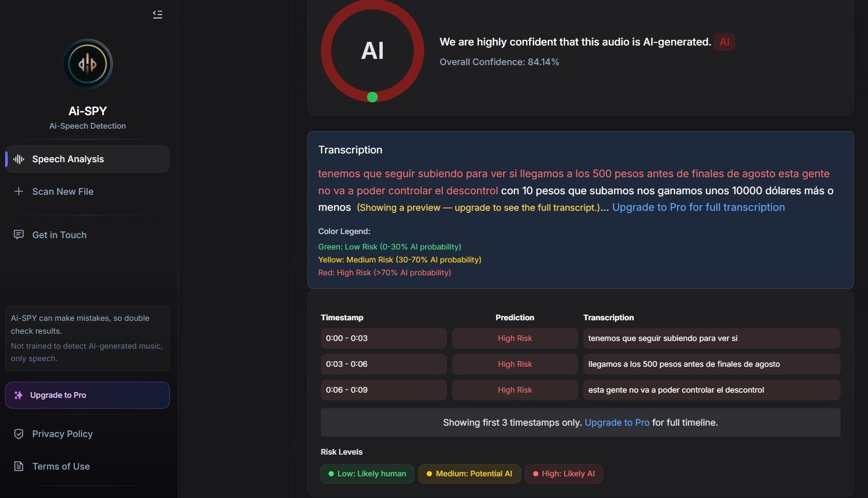
Task: Click the shield icon beside Privacy Policy
Action: [x=19, y=434]
